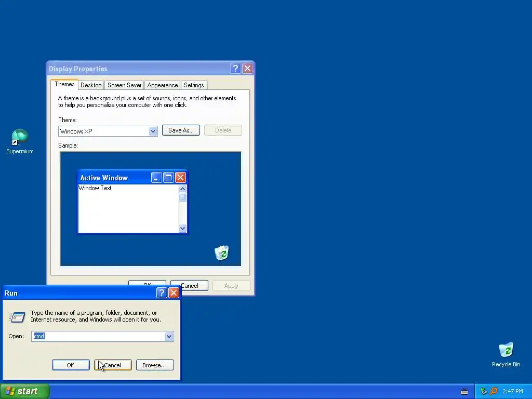Click the taskbar clock showing 2:47 PM
The image size is (532, 399).
(513, 391)
